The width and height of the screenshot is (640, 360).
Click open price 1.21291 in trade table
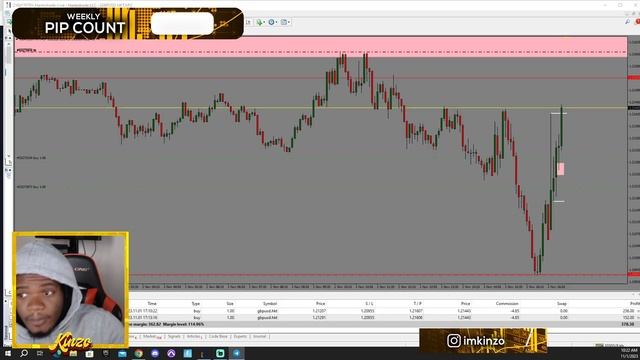[x=319, y=317]
